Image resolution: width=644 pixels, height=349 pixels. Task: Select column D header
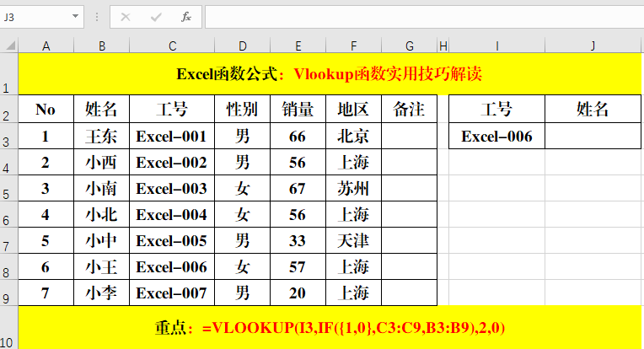tap(242, 46)
